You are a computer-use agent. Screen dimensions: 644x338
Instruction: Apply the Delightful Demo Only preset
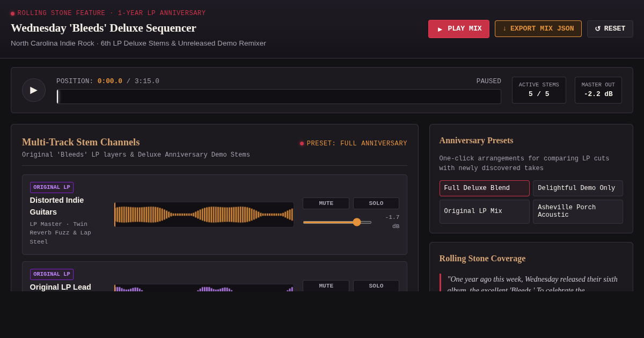pos(578,188)
